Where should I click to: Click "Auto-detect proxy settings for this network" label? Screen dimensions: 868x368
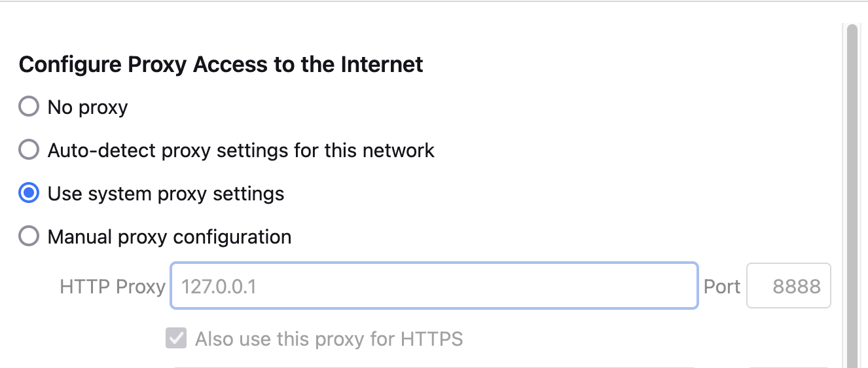[x=241, y=150]
